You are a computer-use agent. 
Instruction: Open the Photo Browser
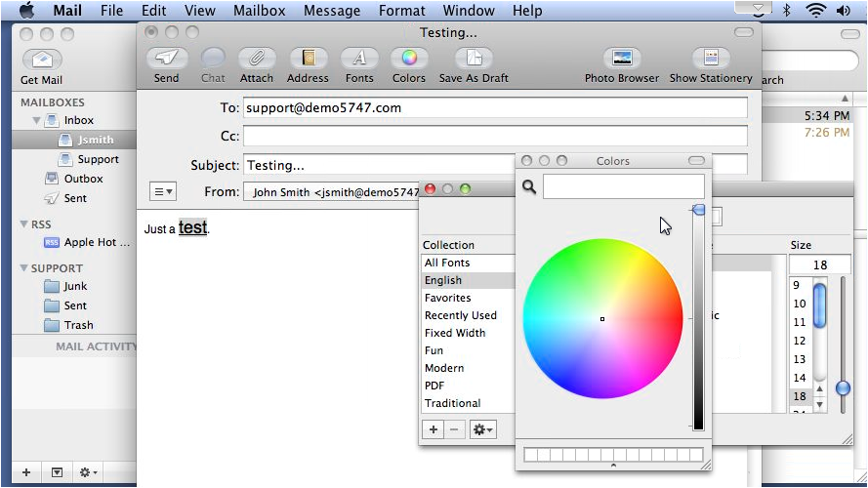[x=622, y=58]
